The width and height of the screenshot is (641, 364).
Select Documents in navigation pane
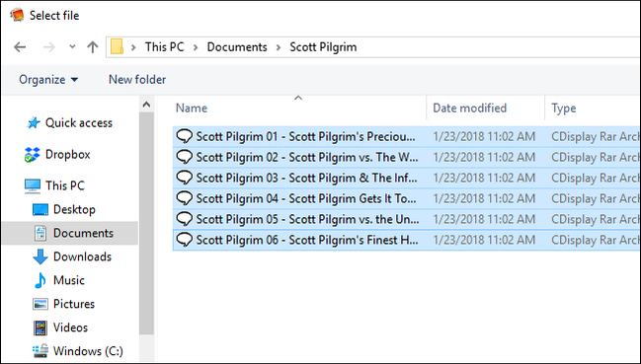pyautogui.click(x=83, y=233)
